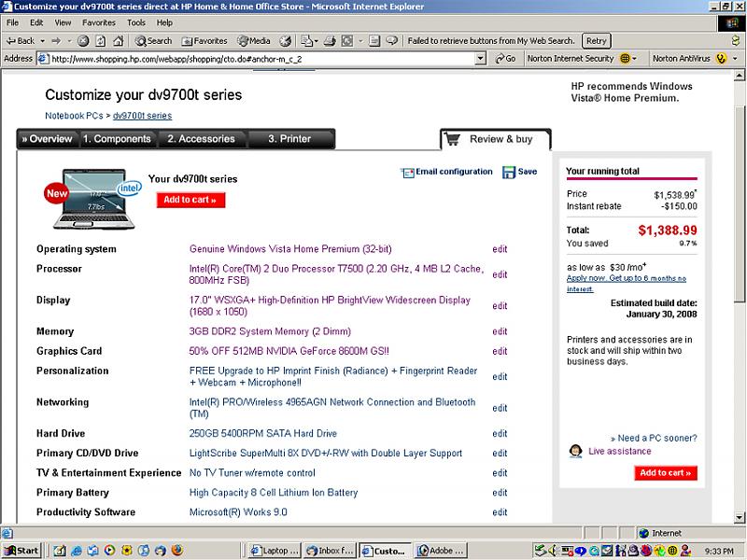Screen dimensions: 747x560
Task: Open the View menu
Action: [63, 22]
